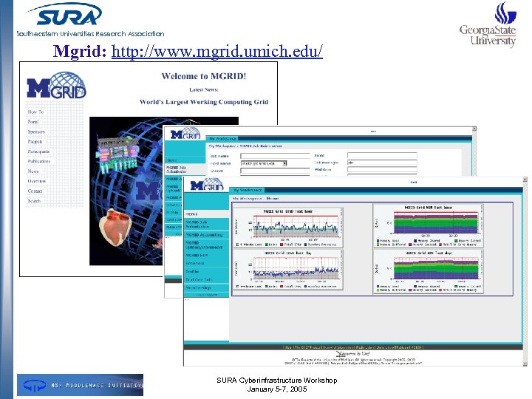The width and height of the screenshot is (532, 399).
Task: Click the 'Powered by Chef' footer logo
Action: [x=353, y=354]
